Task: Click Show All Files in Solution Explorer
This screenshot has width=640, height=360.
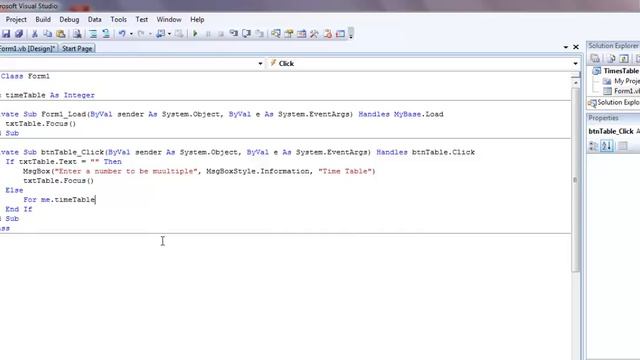Action: click(611, 58)
